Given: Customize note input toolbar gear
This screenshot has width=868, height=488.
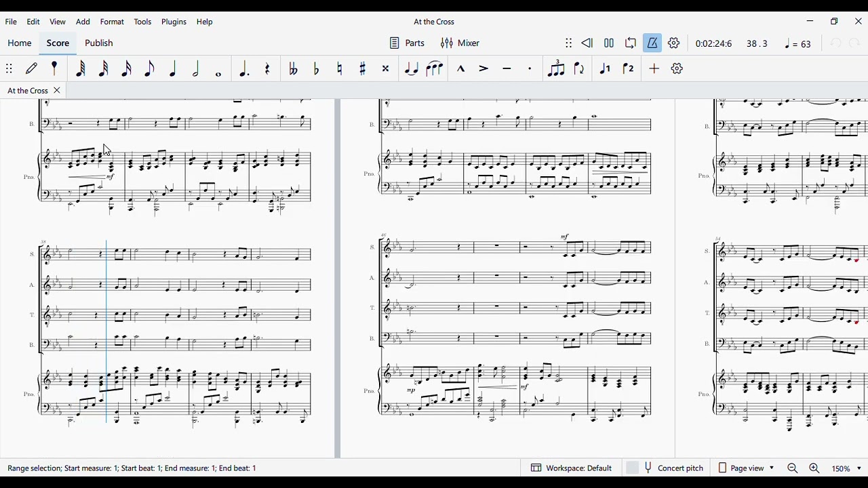Looking at the screenshot, I should pos(677,68).
